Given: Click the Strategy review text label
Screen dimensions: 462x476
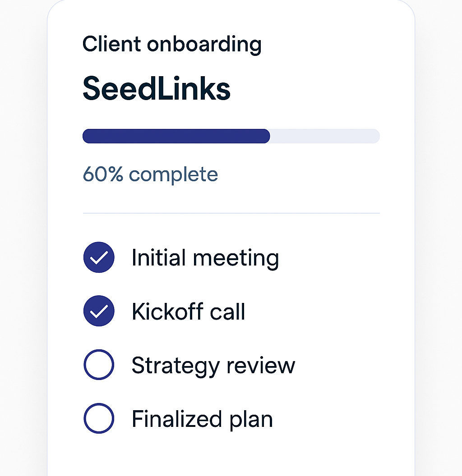Looking at the screenshot, I should pos(213,365).
